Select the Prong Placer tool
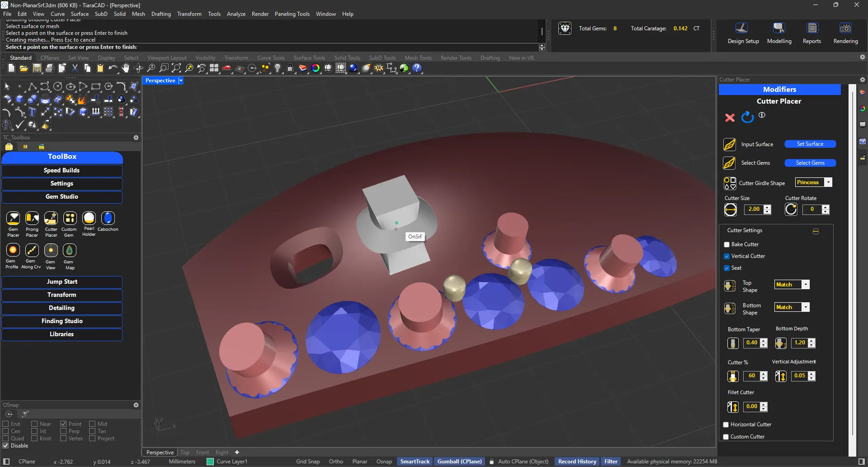 click(32, 219)
